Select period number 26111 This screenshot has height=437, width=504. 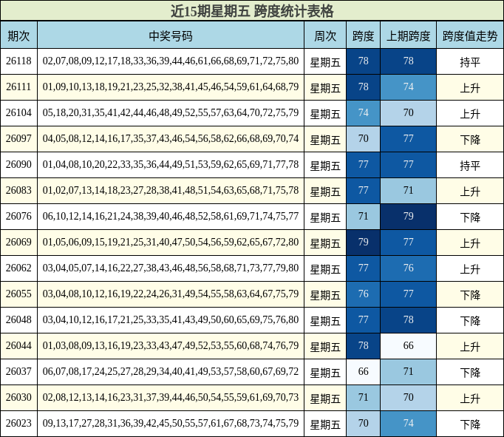point(18,87)
